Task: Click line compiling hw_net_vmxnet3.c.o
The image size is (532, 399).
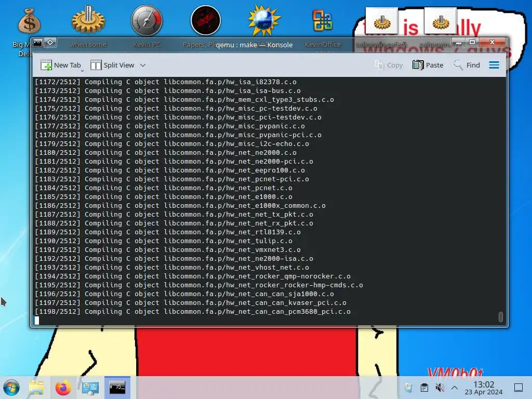Action: (168, 249)
